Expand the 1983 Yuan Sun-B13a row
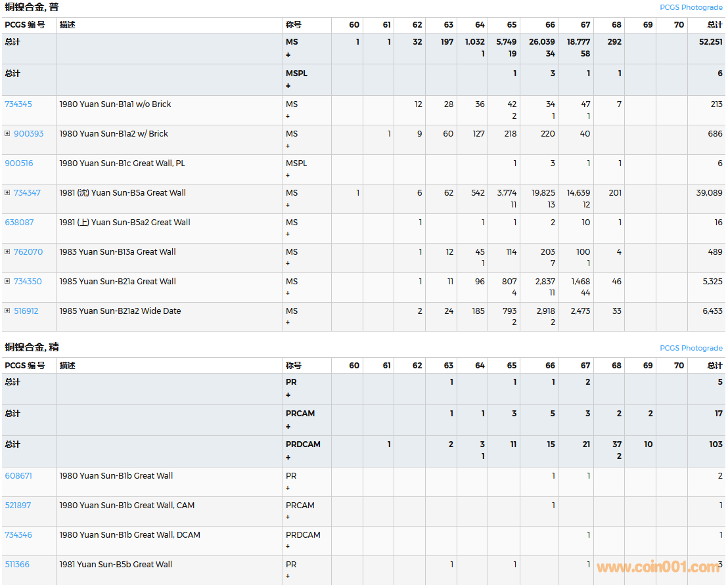Viewport: 728px width, 585px height. coord(7,251)
